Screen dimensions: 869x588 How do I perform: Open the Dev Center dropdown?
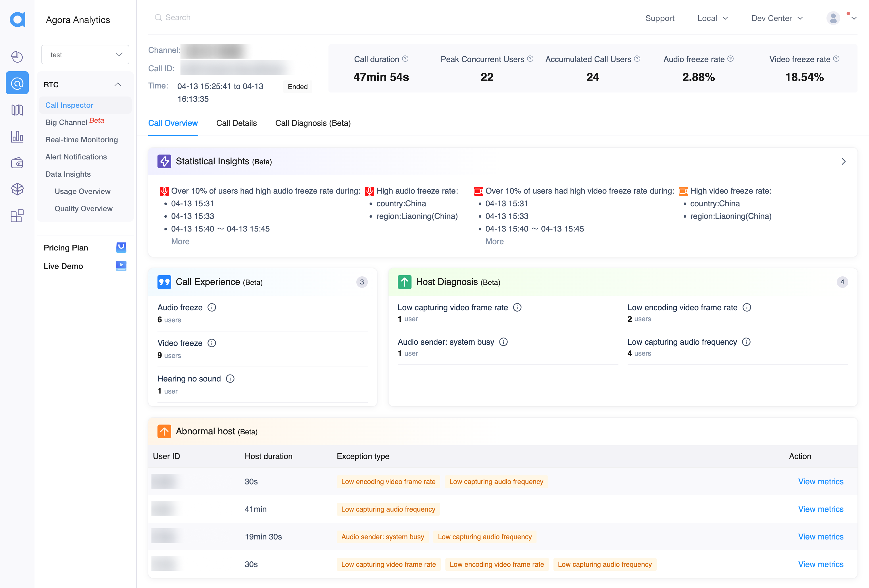coord(777,18)
